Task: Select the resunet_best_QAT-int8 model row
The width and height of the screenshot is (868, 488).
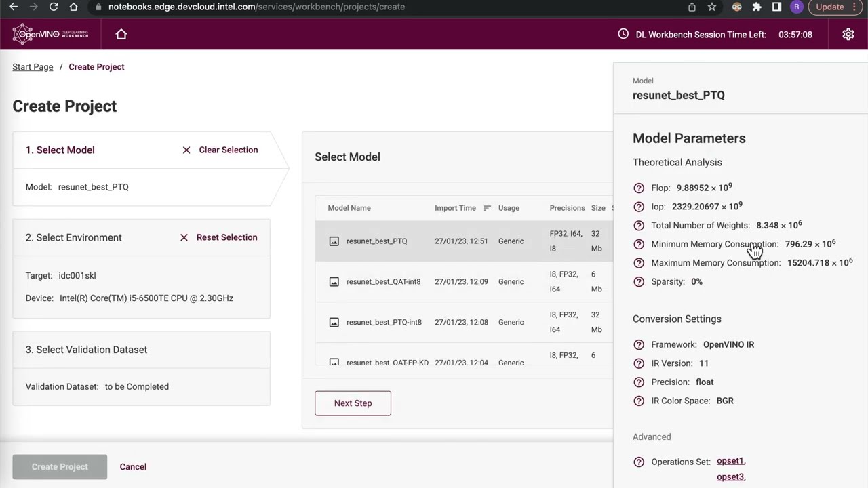Action: (465, 282)
